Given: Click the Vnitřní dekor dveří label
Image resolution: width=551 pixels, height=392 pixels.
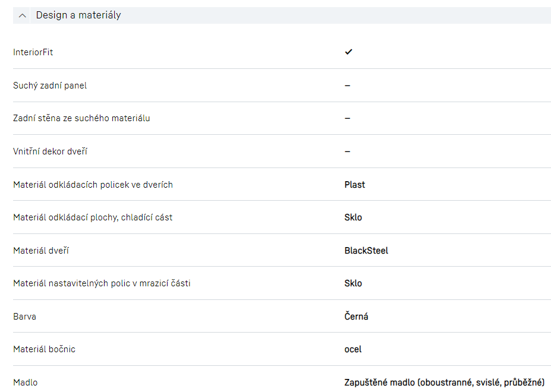Looking at the screenshot, I should pyautogui.click(x=51, y=151).
